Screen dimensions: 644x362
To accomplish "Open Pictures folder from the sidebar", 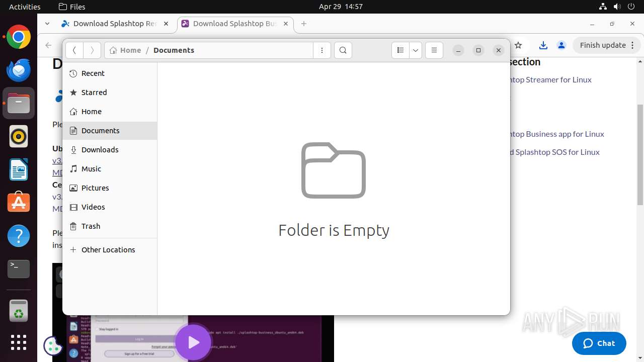I will point(110,188).
